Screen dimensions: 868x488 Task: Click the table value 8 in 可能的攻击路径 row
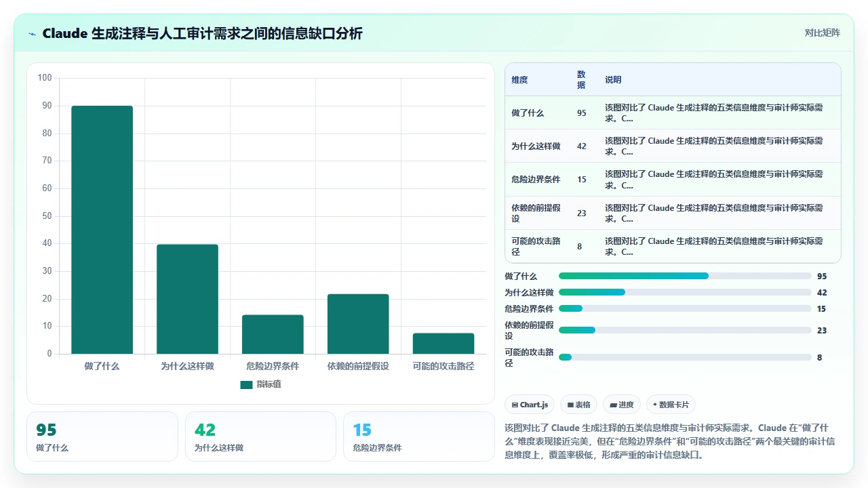pyautogui.click(x=580, y=246)
